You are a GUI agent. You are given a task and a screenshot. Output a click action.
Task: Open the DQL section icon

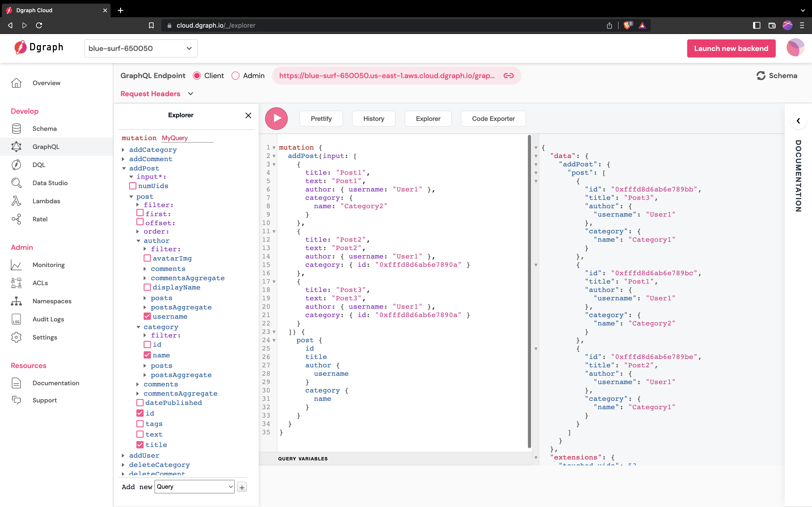(16, 165)
